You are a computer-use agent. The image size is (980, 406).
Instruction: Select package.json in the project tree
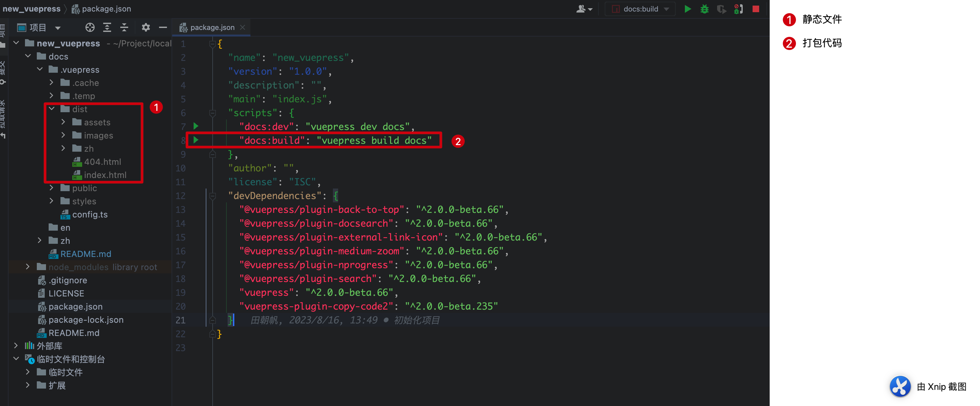coord(70,307)
